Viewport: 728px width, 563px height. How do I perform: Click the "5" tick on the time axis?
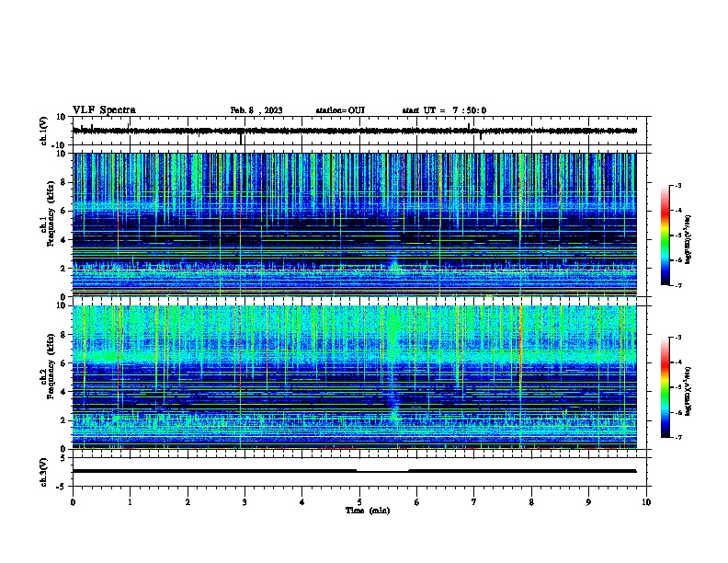(359, 502)
